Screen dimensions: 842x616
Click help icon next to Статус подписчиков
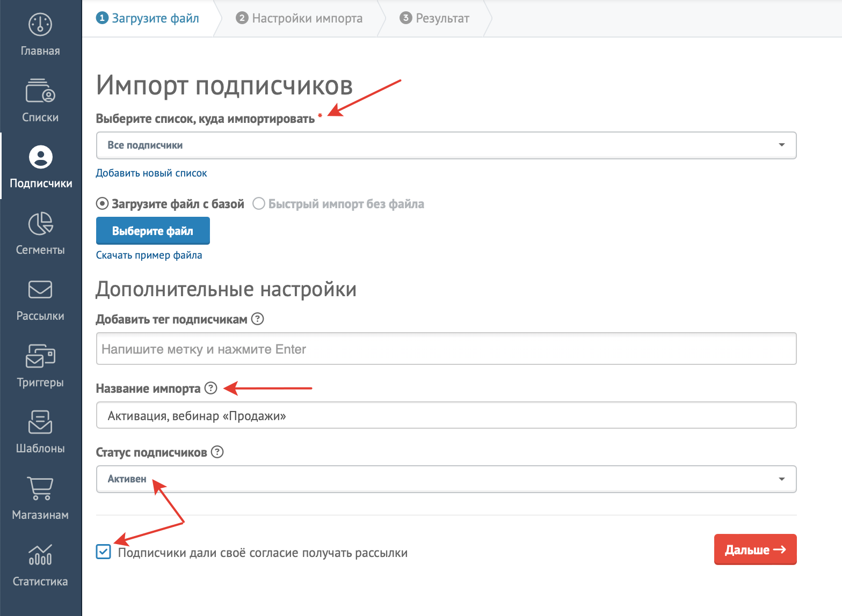click(217, 452)
